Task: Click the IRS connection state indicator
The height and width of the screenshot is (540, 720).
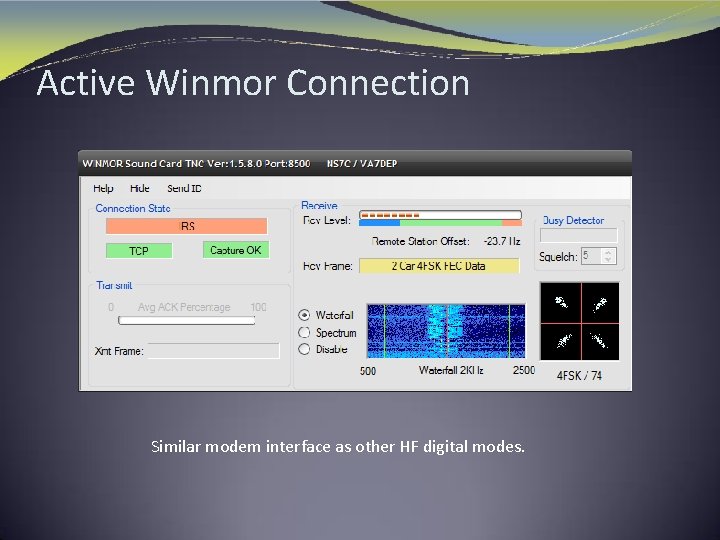Action: [186, 226]
